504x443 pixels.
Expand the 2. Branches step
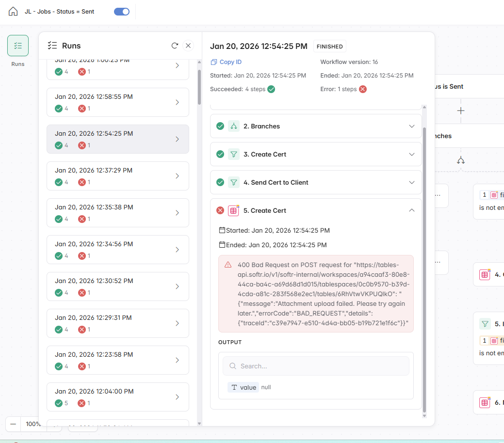click(x=412, y=126)
